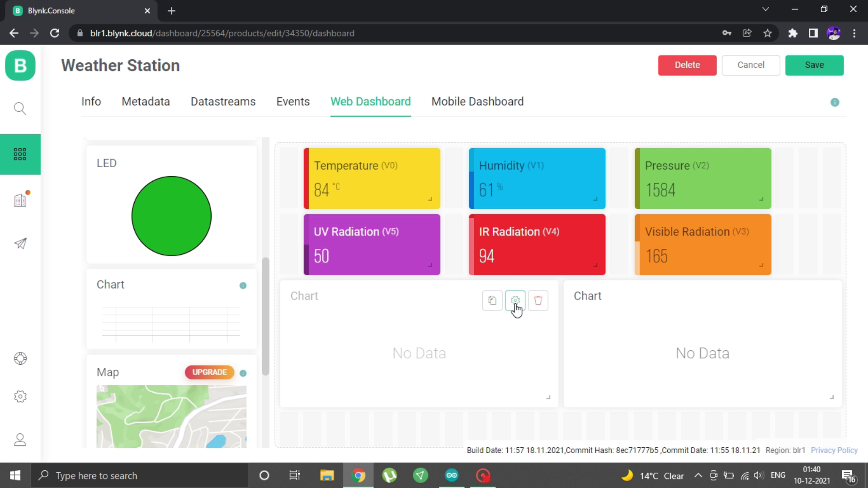The height and width of the screenshot is (488, 868).
Task: Delete the Chart widget with trash icon
Action: (538, 300)
